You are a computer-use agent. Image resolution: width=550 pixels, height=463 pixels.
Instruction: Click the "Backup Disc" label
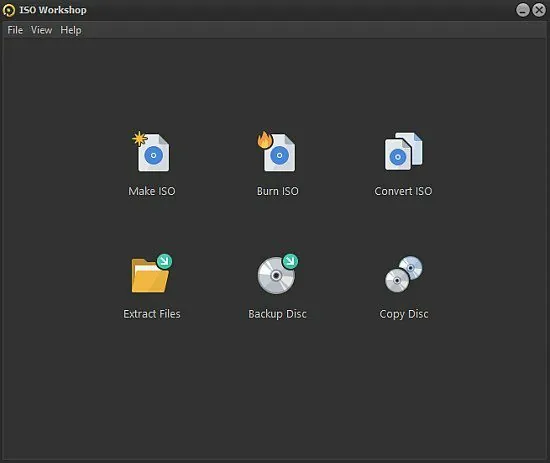pyautogui.click(x=277, y=314)
